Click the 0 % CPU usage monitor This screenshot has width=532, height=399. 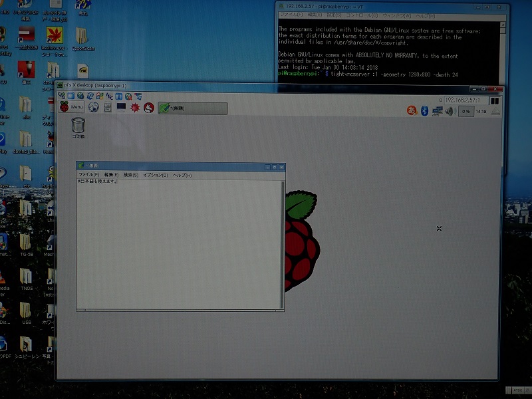[466, 111]
